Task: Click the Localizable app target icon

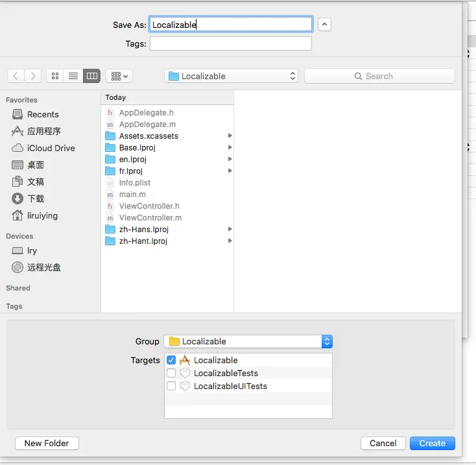Action: (x=185, y=361)
